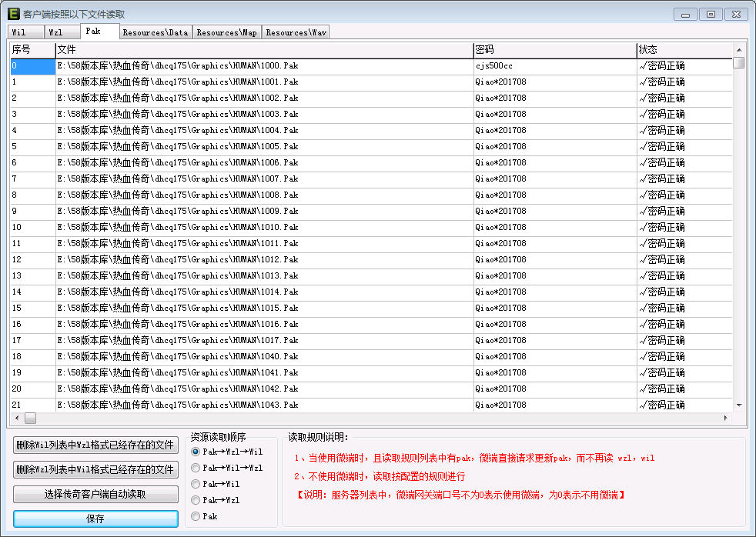756x537 pixels.
Task: Select the Pak-only radio option
Action: coord(196,516)
